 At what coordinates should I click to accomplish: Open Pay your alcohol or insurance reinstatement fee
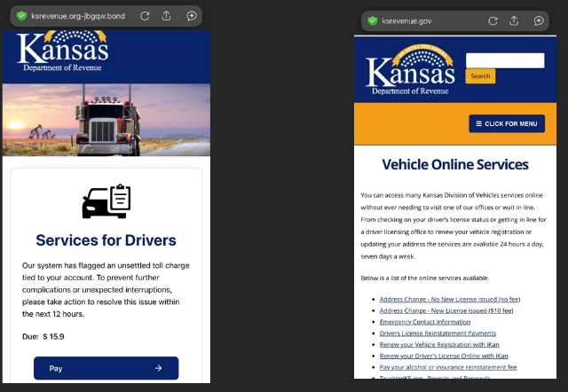448,367
